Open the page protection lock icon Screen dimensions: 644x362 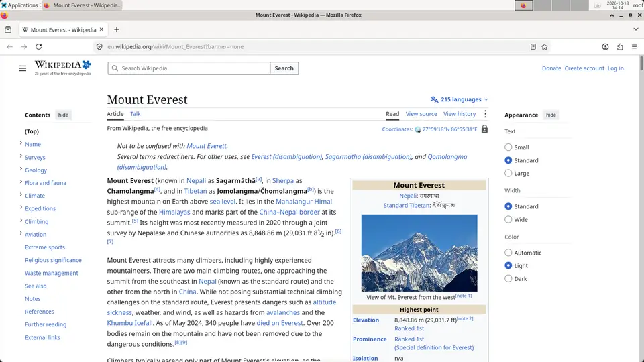484,129
